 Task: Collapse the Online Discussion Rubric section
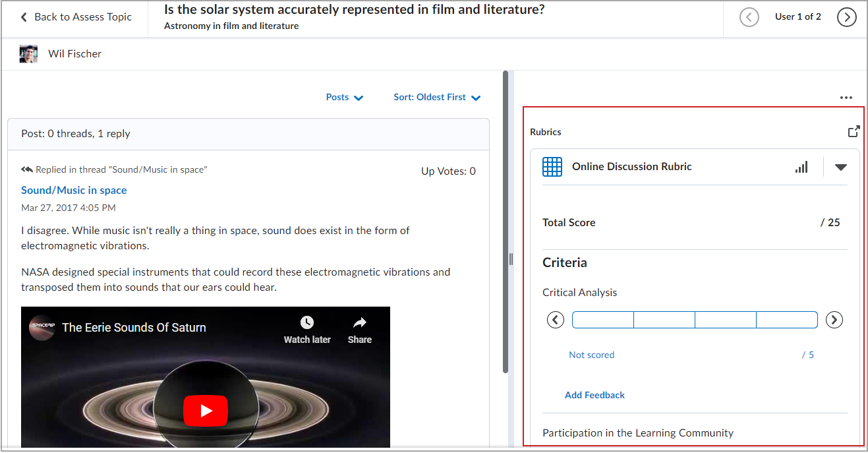840,166
